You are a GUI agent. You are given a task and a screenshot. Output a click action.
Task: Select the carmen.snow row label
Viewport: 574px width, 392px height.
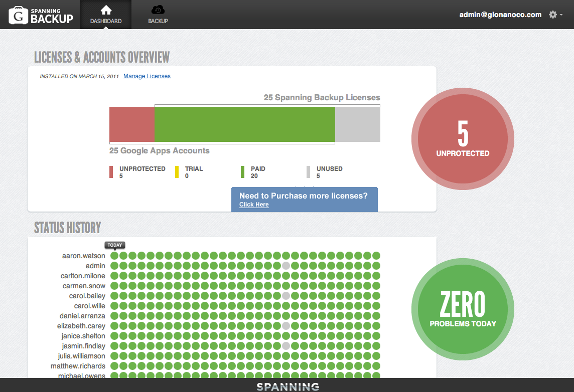click(x=84, y=286)
